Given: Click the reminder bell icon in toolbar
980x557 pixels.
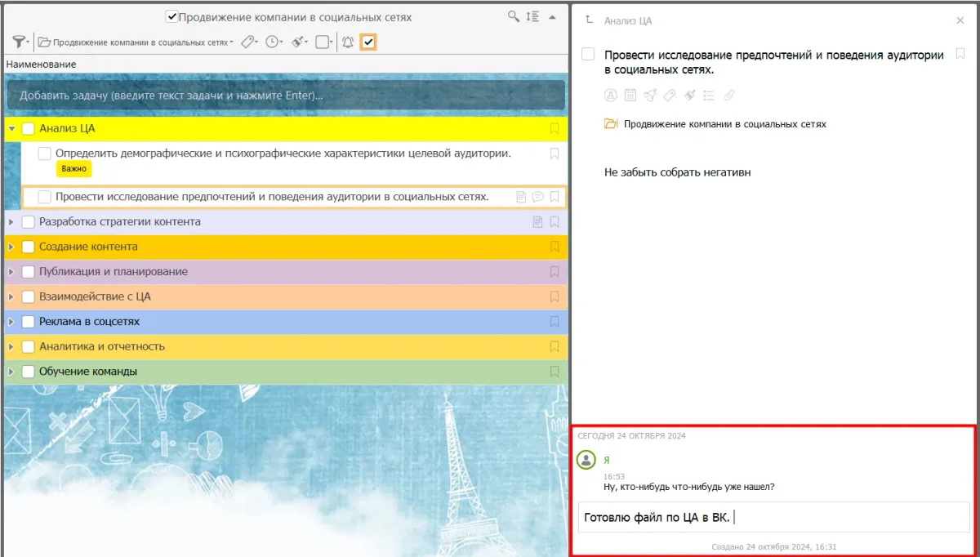Looking at the screenshot, I should [348, 42].
